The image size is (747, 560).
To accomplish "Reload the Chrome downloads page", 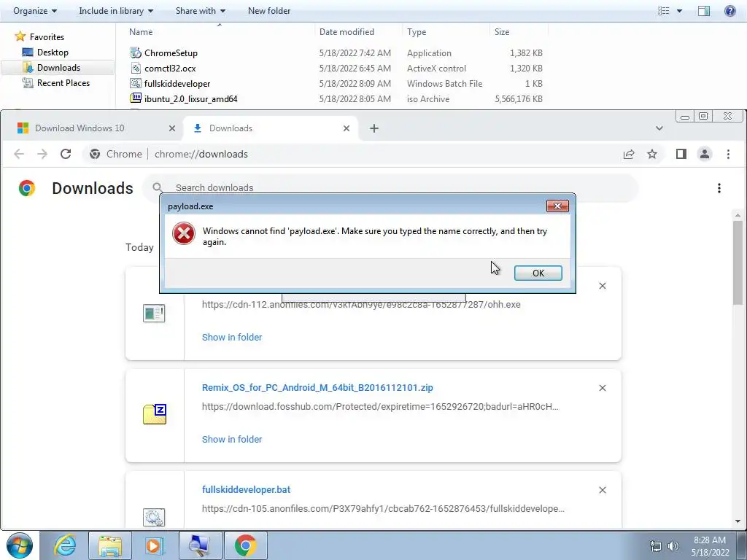I will [x=66, y=154].
